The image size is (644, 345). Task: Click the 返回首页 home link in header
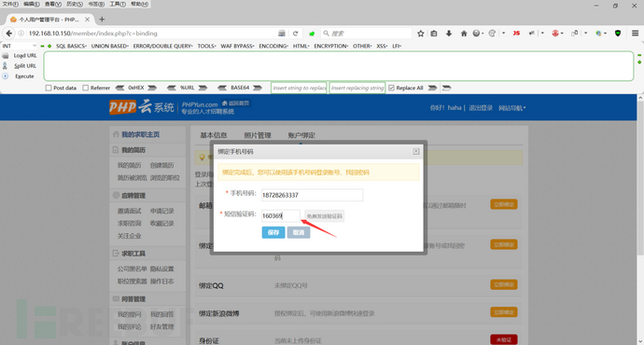(235, 103)
